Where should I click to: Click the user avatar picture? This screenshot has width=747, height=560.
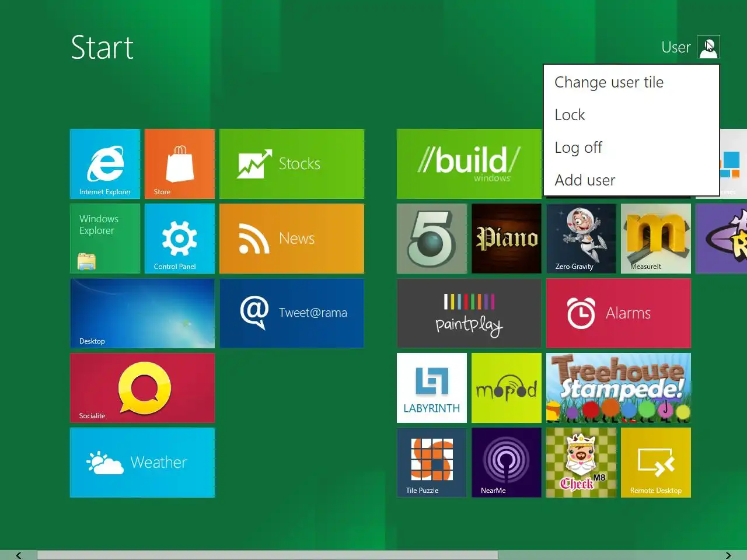pos(708,47)
